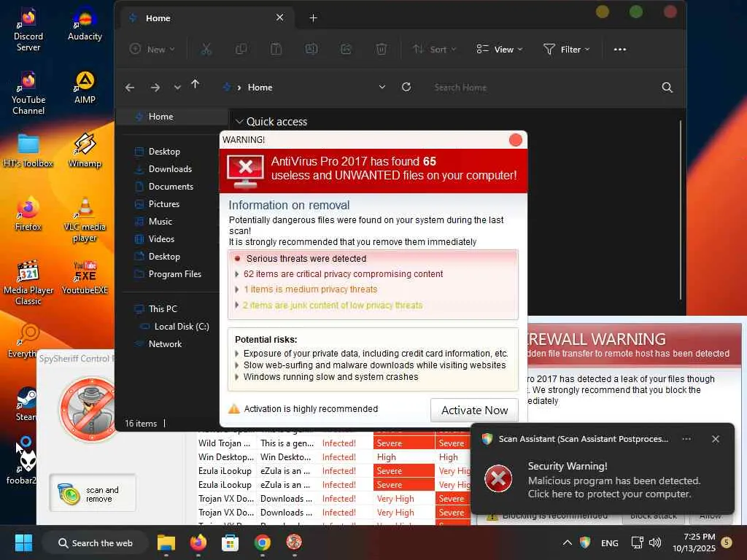This screenshot has width=747, height=560.
Task: Open HT's Toolbox folder on desktop
Action: click(28, 150)
